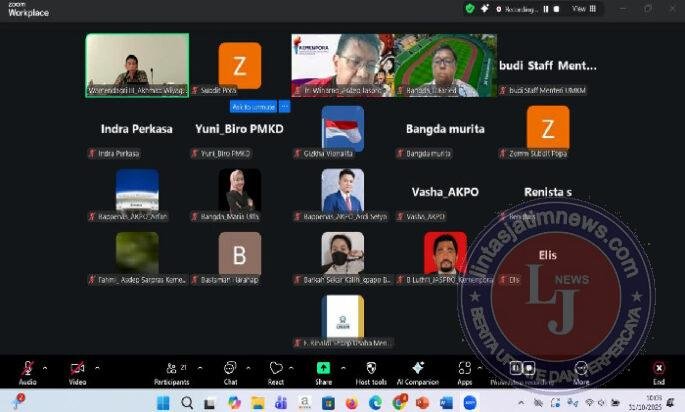Click the React heart icon

tap(276, 369)
